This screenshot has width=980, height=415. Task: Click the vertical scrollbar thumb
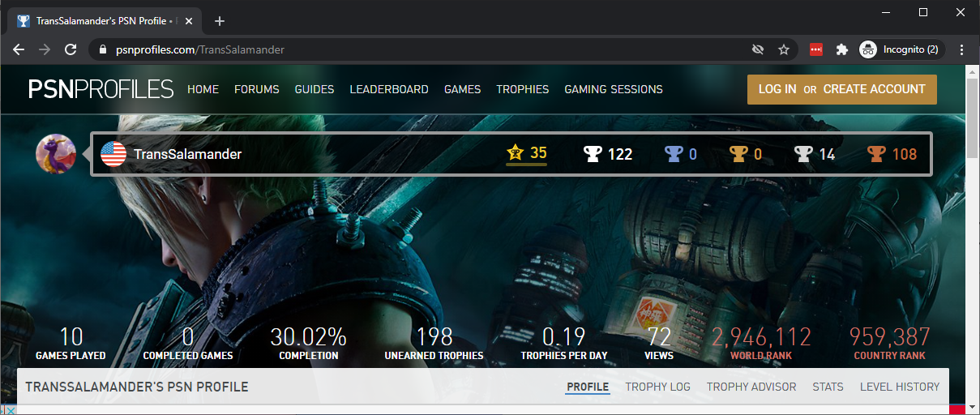973,120
